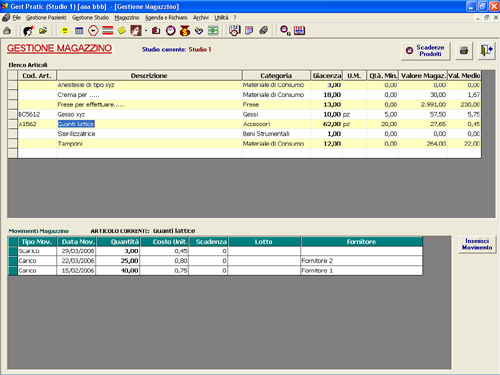Open the Gestione Studio menu
The height and width of the screenshot is (375, 500).
coord(90,17)
